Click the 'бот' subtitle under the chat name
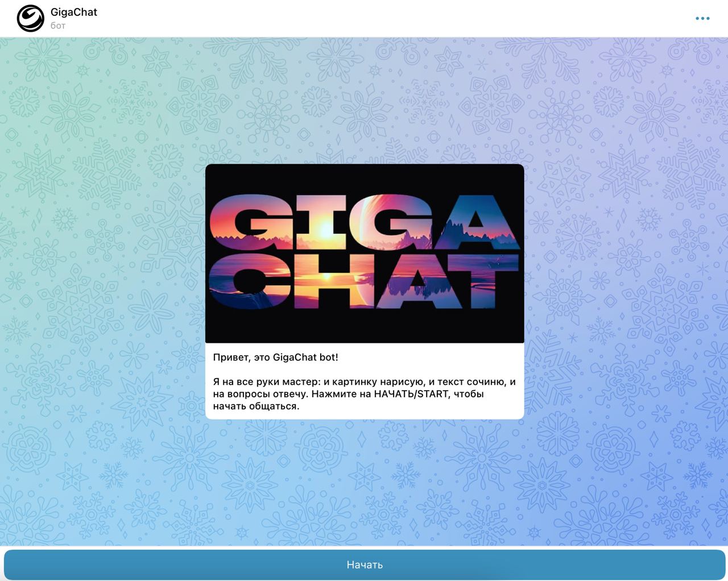The height and width of the screenshot is (581, 728). click(58, 26)
